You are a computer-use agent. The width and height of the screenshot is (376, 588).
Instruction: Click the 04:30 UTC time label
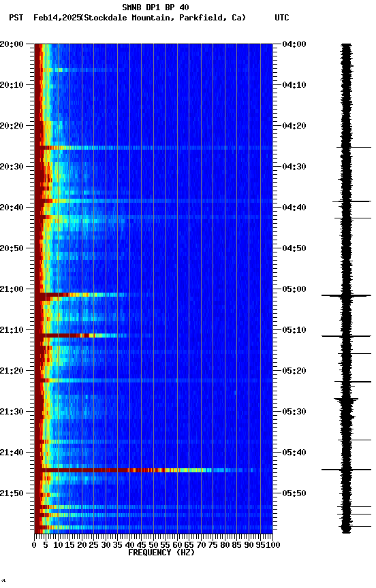click(x=294, y=167)
